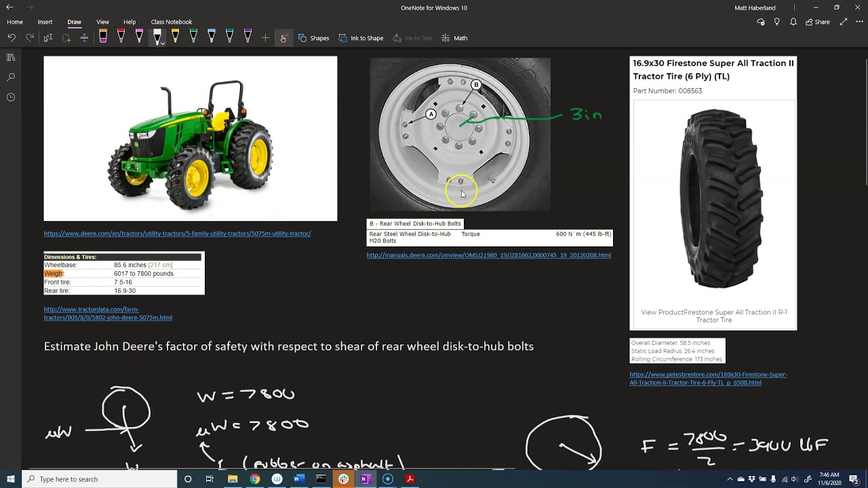
Task: Activate Insert or Remove Extra Space tool
Action: (x=84, y=38)
